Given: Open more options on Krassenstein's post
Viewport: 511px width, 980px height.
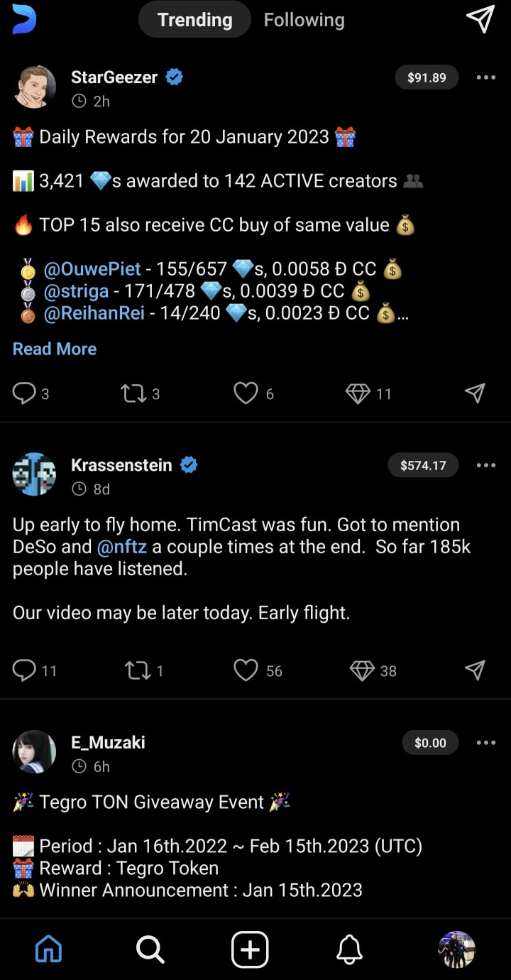Looking at the screenshot, I should (x=486, y=465).
